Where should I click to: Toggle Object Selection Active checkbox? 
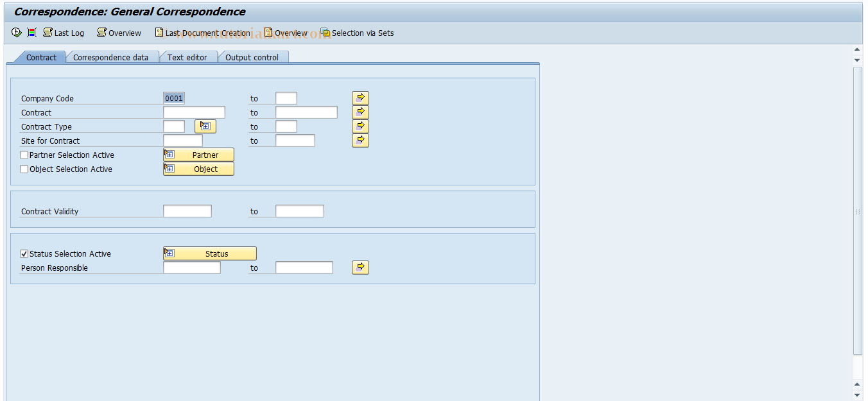[24, 169]
